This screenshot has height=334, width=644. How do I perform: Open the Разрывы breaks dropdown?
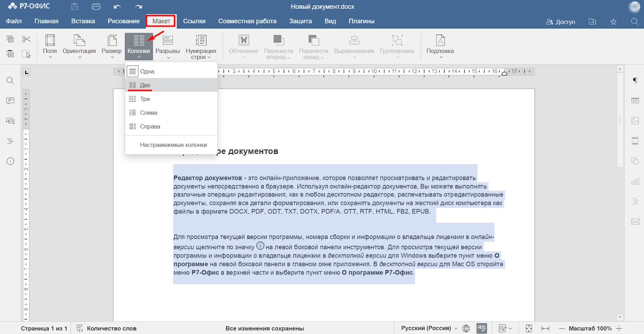168,47
